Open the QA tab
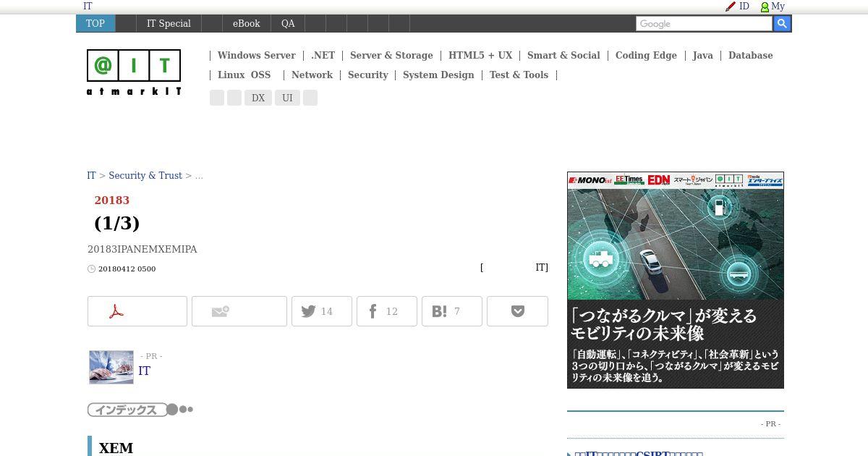The image size is (868, 456). 288,24
